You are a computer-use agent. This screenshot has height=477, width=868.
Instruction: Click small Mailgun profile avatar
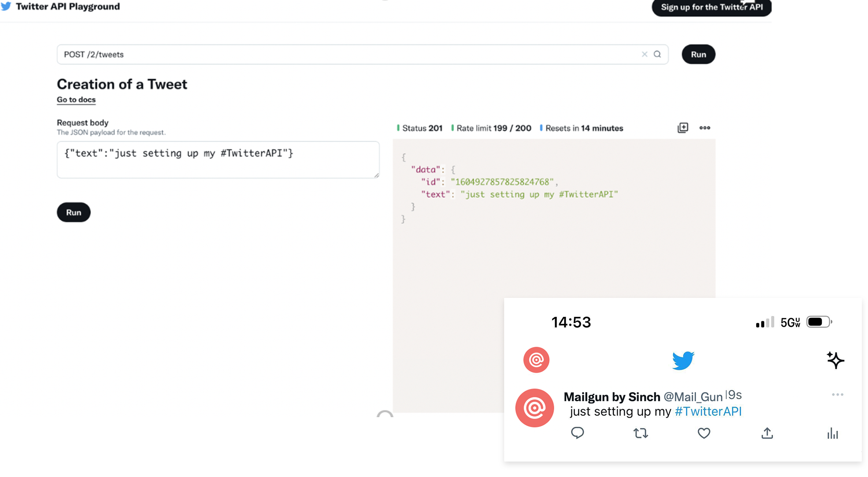click(536, 360)
